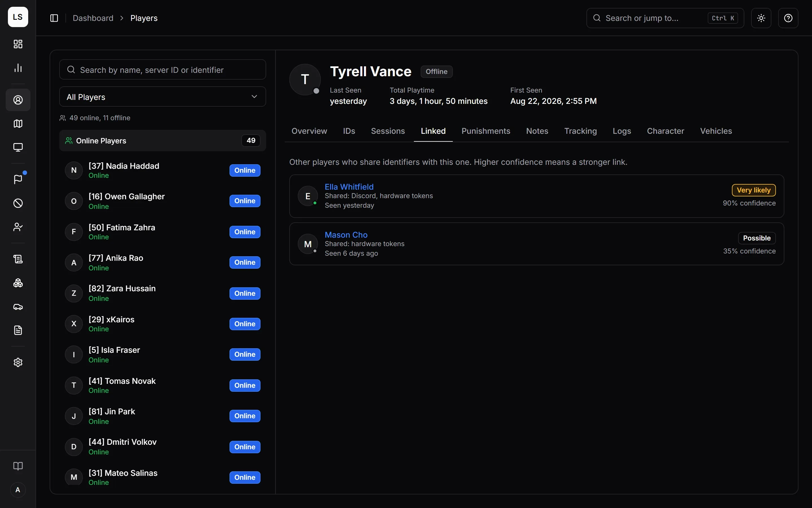This screenshot has width=812, height=508.
Task: Switch to the Logs tab
Action: pyautogui.click(x=622, y=131)
